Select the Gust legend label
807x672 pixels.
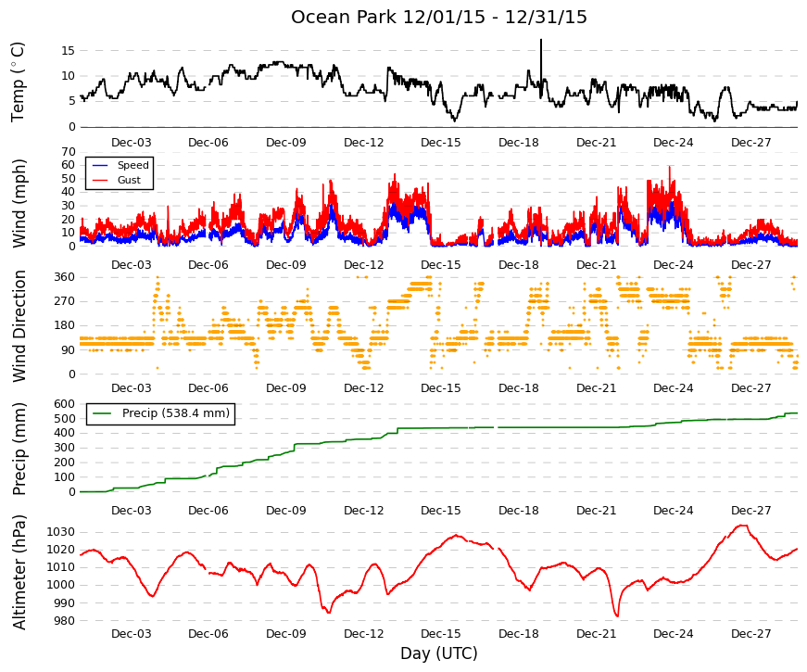tap(129, 180)
